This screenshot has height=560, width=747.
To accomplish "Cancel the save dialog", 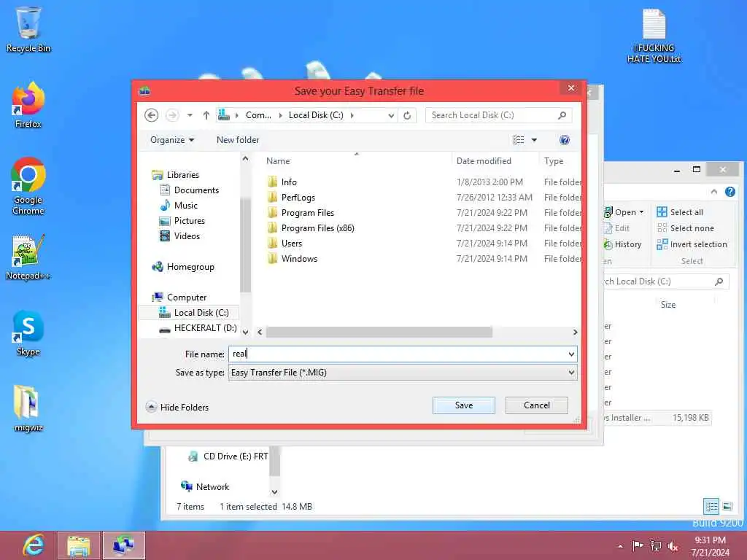I will pos(536,405).
